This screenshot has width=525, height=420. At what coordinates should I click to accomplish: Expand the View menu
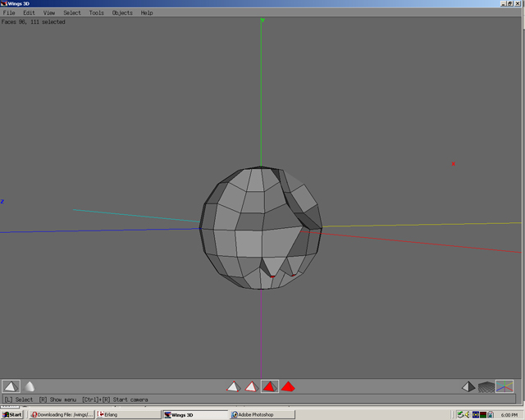click(x=49, y=13)
